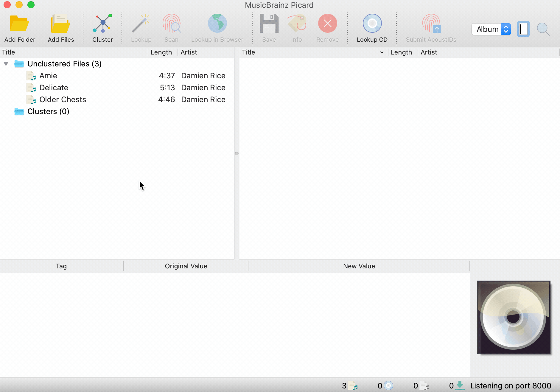This screenshot has width=560, height=392.
Task: Click the search magnifying glass icon
Action: pos(543,29)
